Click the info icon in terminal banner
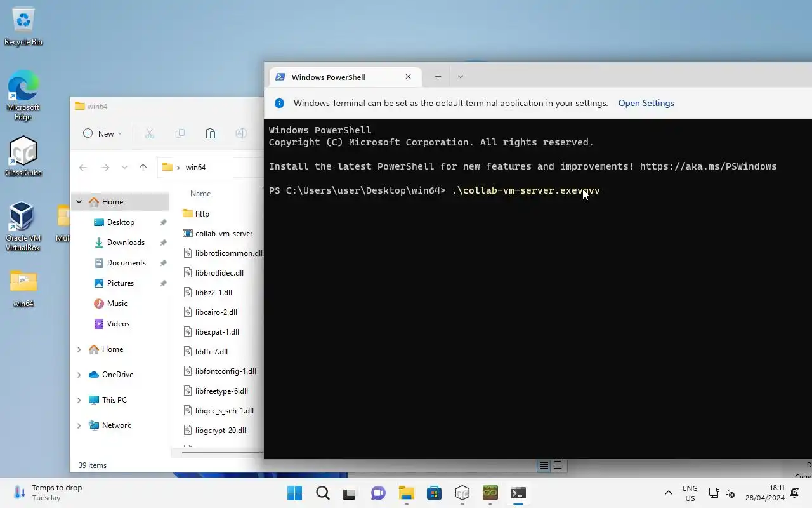The height and width of the screenshot is (508, 812). click(x=279, y=104)
